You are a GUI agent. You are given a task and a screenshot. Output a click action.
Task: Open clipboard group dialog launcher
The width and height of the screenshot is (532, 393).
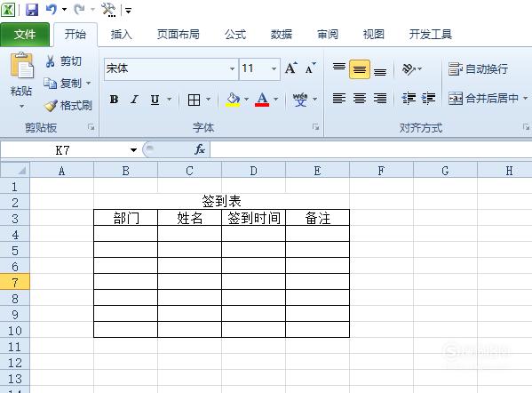coord(91,127)
